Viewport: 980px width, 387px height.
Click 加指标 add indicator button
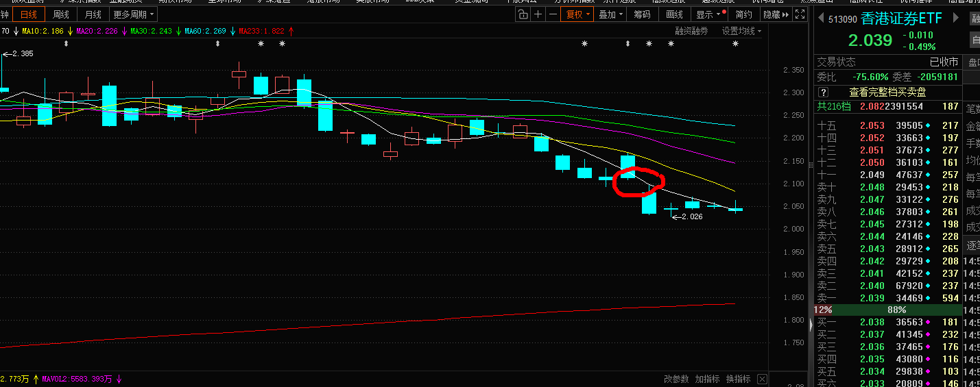pyautogui.click(x=707, y=379)
